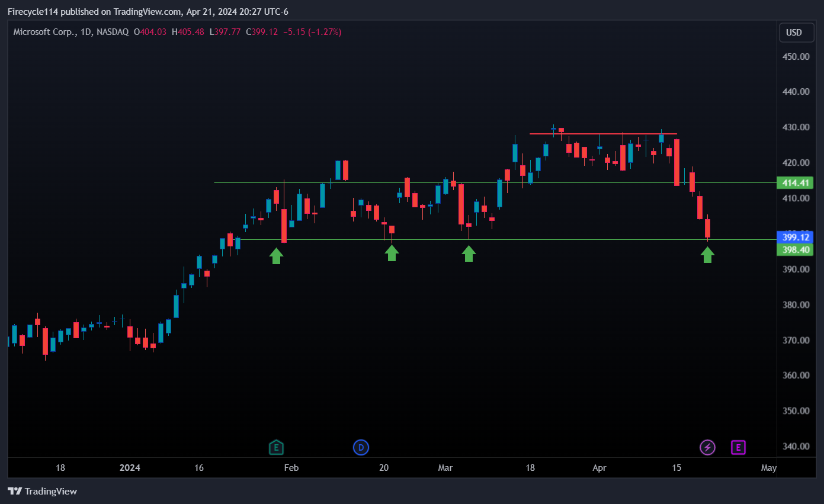Viewport: 824px width, 504px height.
Task: Select the 414.41 green price label
Action: click(x=794, y=183)
